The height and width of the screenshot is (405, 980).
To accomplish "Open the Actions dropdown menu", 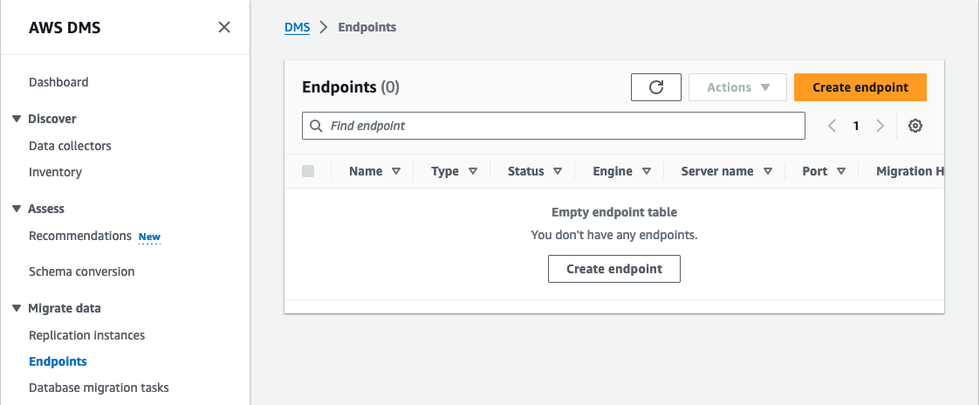I will point(737,87).
